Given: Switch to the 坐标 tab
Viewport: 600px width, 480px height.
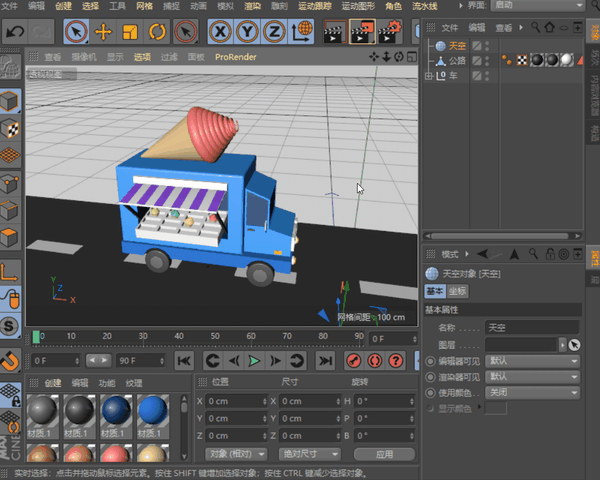Looking at the screenshot, I should [456, 291].
